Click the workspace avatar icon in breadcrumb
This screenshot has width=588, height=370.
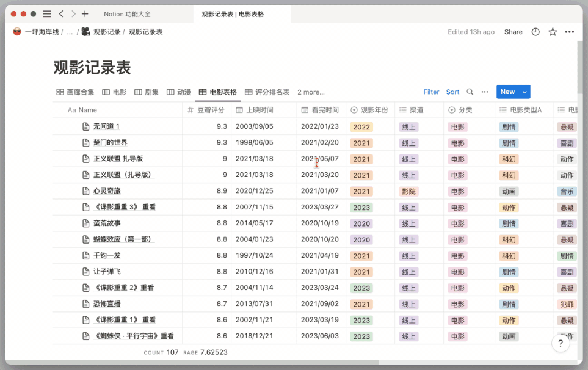[x=17, y=32]
